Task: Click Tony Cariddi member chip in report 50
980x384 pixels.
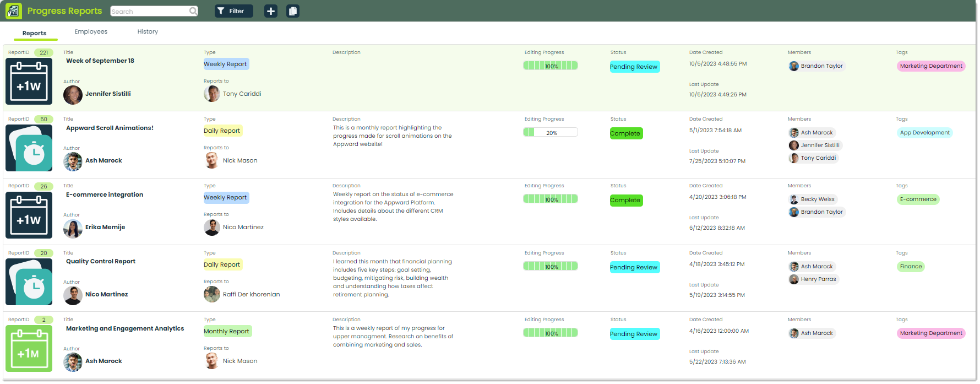Action: pyautogui.click(x=813, y=158)
